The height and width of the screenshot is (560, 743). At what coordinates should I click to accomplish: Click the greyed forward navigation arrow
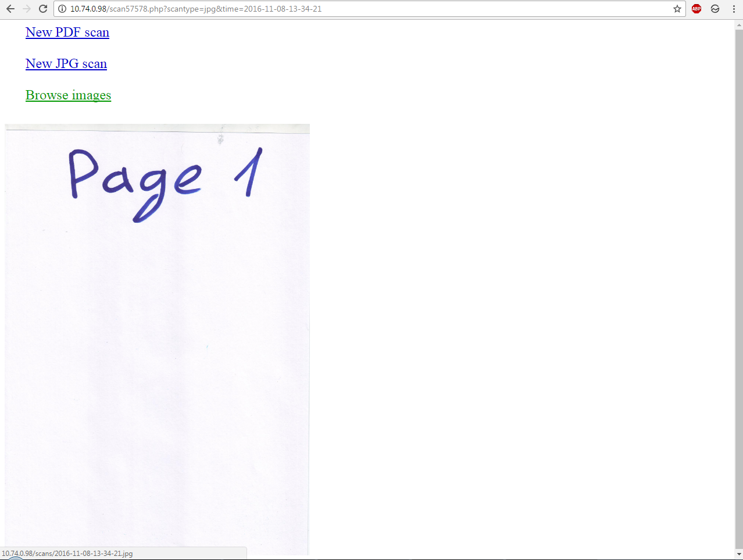(27, 9)
